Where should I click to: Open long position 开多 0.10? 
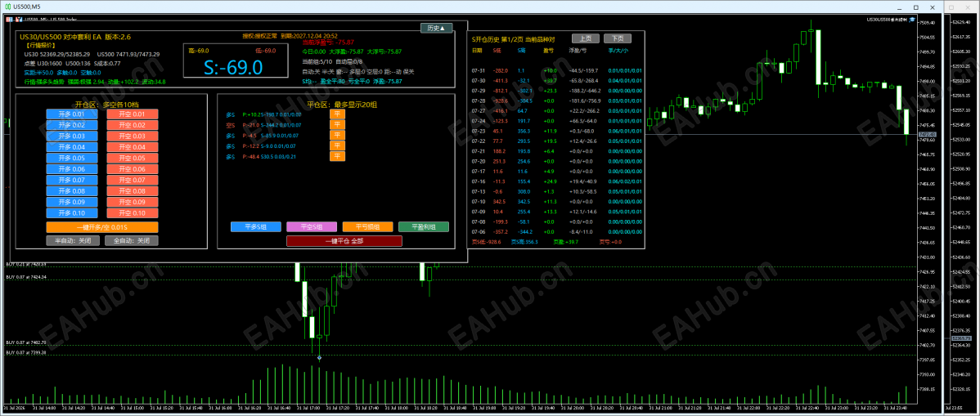[x=71, y=213]
